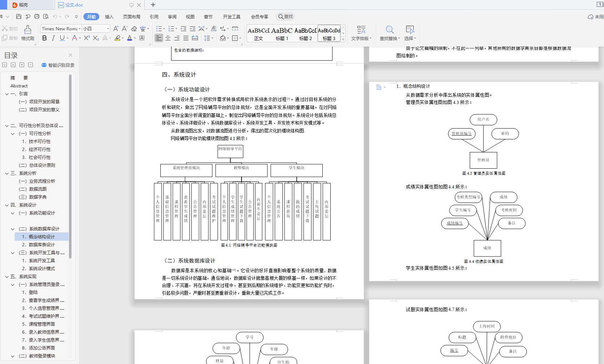Switch to the 审阅 ribbon tab
This screenshot has height=364, width=604.
pos(172,17)
